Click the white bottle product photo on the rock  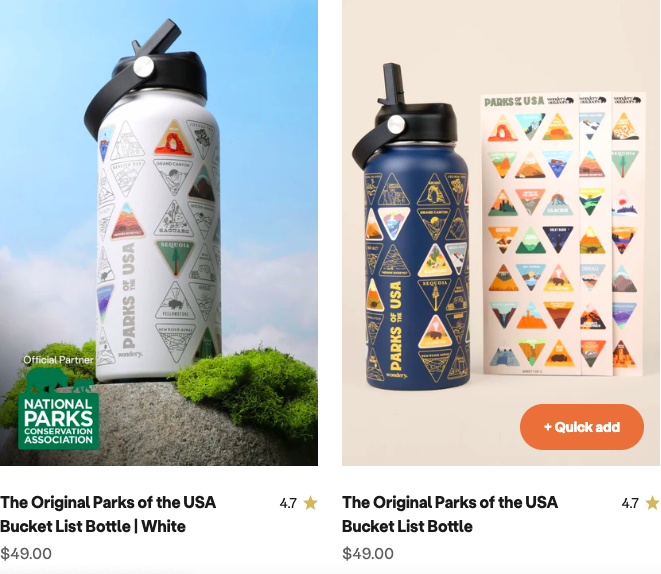pyautogui.click(x=152, y=202)
